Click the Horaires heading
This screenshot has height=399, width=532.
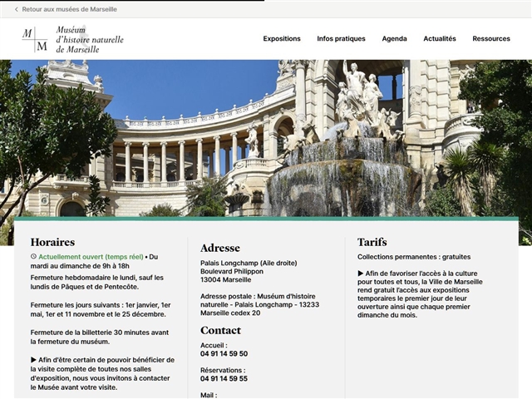(x=52, y=242)
